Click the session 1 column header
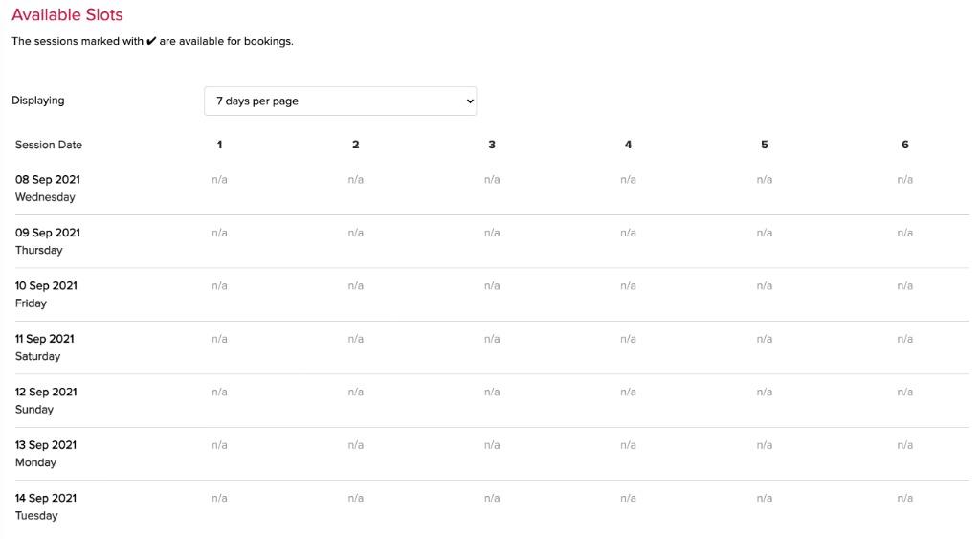Screen dimensions: 980x539 (x=219, y=145)
